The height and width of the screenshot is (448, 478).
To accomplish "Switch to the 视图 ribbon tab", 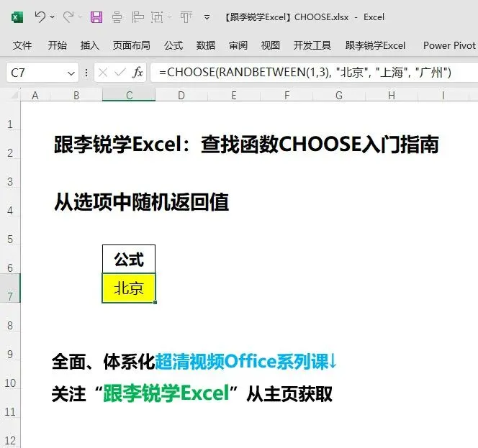I will [271, 45].
